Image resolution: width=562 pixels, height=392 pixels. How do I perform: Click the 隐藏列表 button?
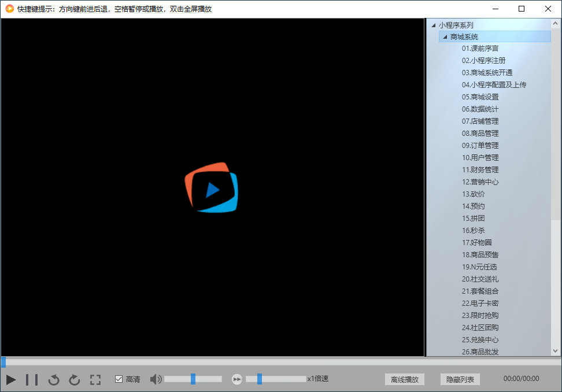tap(460, 379)
